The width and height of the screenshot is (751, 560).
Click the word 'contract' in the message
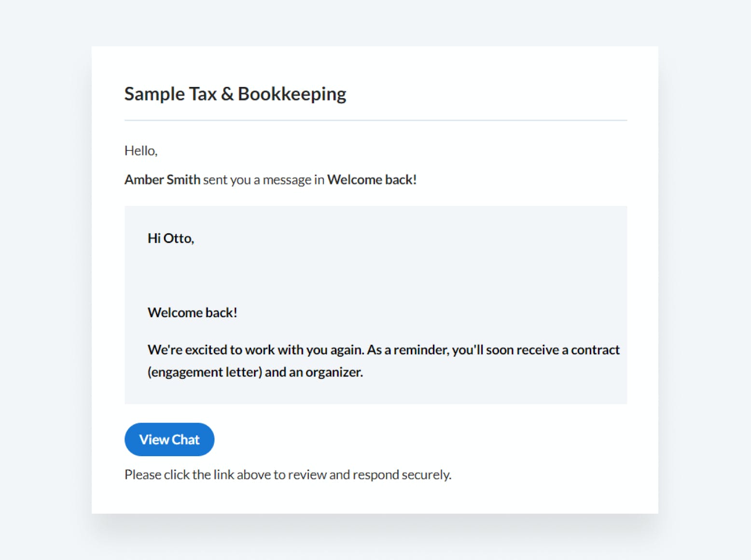[595, 350]
